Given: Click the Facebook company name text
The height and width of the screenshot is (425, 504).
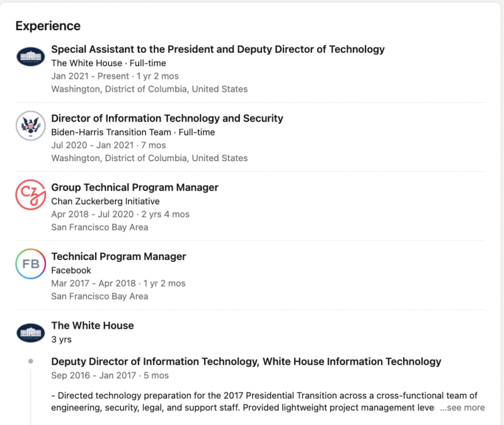Looking at the screenshot, I should tap(71, 271).
